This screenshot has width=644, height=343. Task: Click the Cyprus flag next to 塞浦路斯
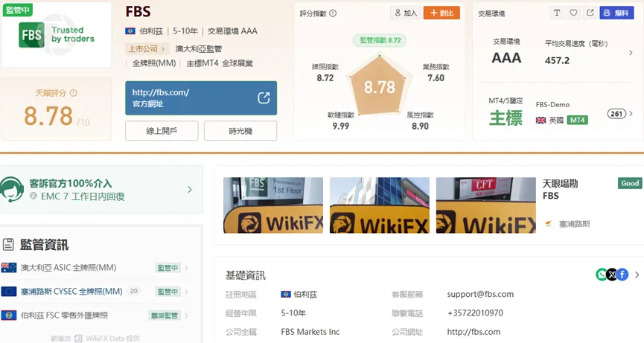click(x=548, y=224)
